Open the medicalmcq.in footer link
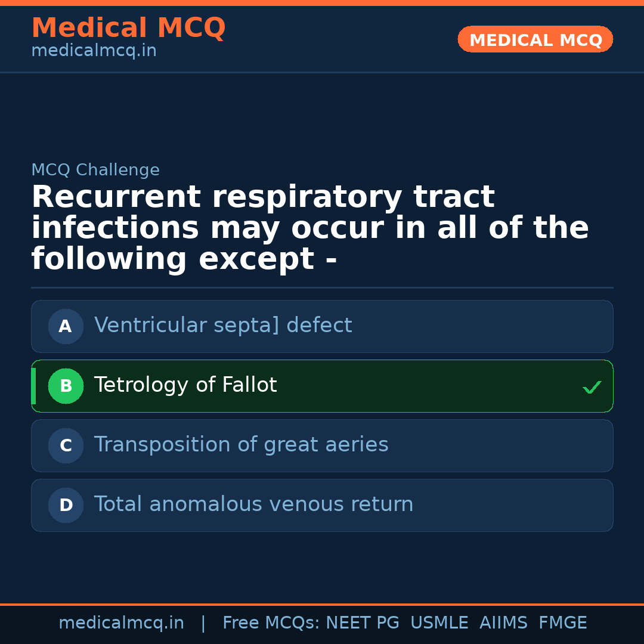Screen dimensions: 644x644 tap(122, 623)
